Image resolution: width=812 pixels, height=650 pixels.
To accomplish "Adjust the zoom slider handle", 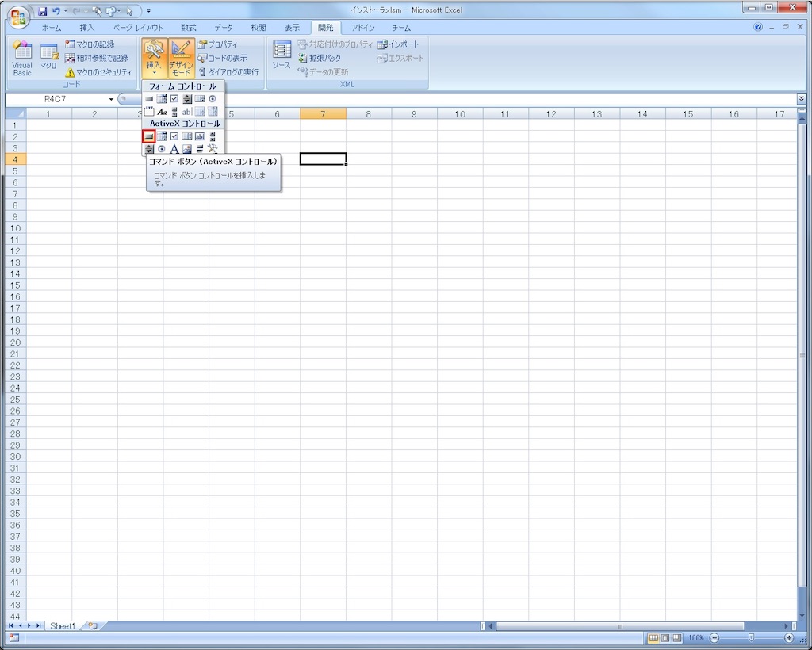I will pyautogui.click(x=752, y=638).
